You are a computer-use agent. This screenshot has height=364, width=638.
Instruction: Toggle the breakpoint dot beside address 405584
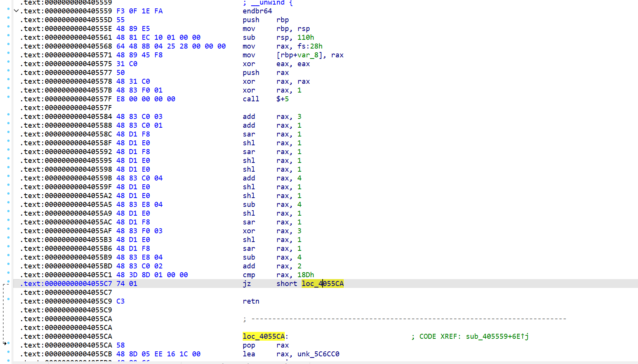click(x=8, y=114)
